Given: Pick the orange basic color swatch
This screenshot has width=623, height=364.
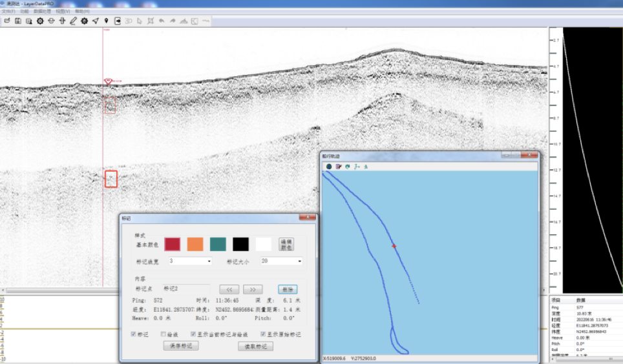Looking at the screenshot, I should point(195,244).
